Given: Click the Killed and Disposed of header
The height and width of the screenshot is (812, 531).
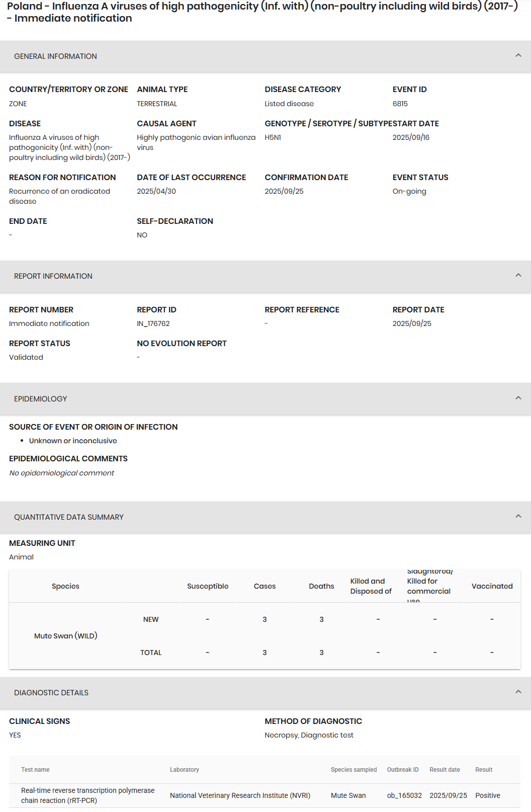Looking at the screenshot, I should click(x=371, y=586).
